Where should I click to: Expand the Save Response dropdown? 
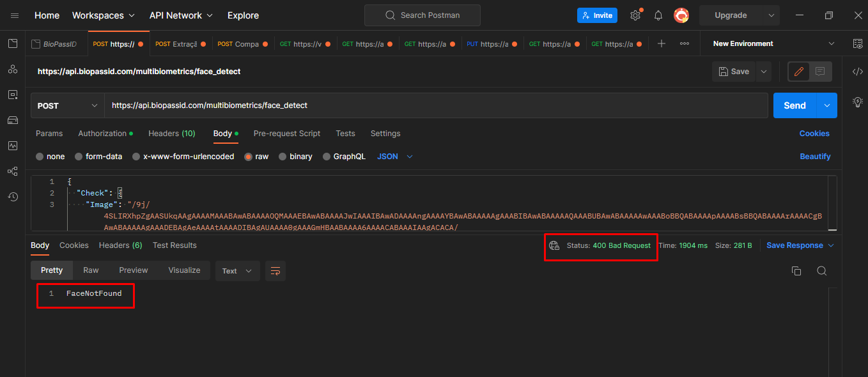tap(801, 245)
